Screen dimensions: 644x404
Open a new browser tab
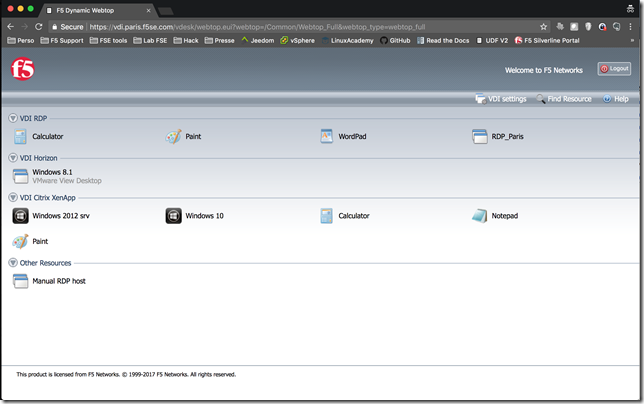pos(166,11)
